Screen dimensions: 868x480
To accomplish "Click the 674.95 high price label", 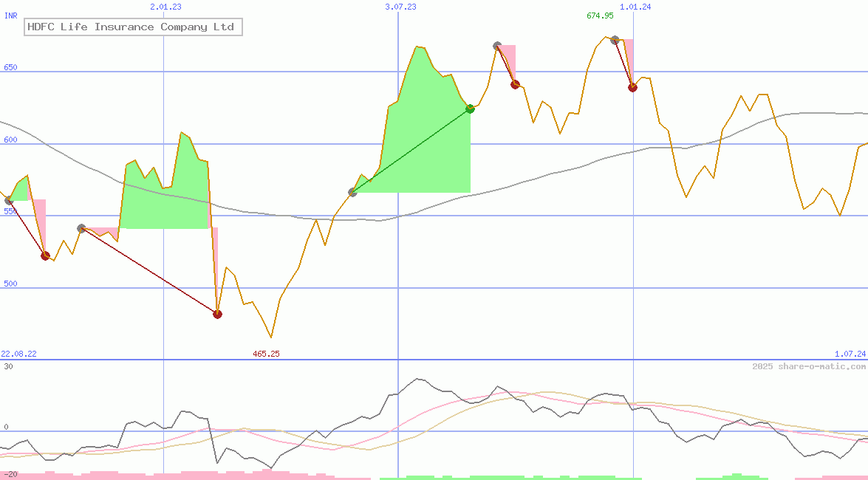I will click(x=600, y=16).
